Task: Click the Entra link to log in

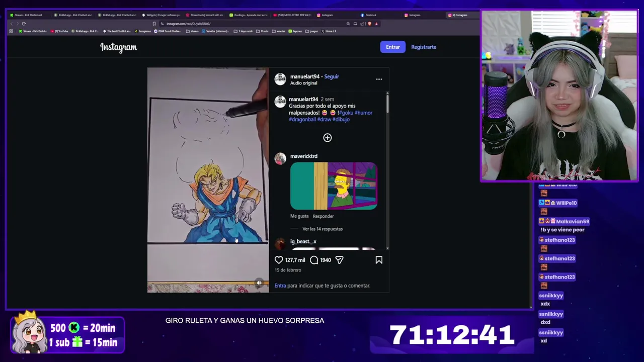Action: (x=280, y=286)
